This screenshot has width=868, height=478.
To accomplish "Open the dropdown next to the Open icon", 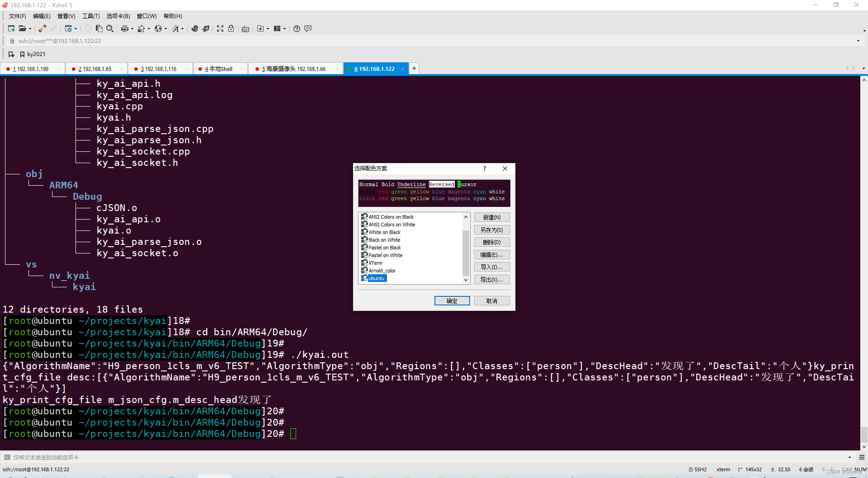I will [30, 28].
